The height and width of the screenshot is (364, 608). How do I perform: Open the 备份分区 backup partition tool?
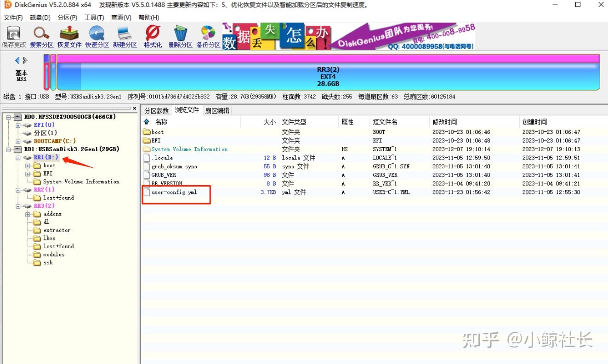208,36
